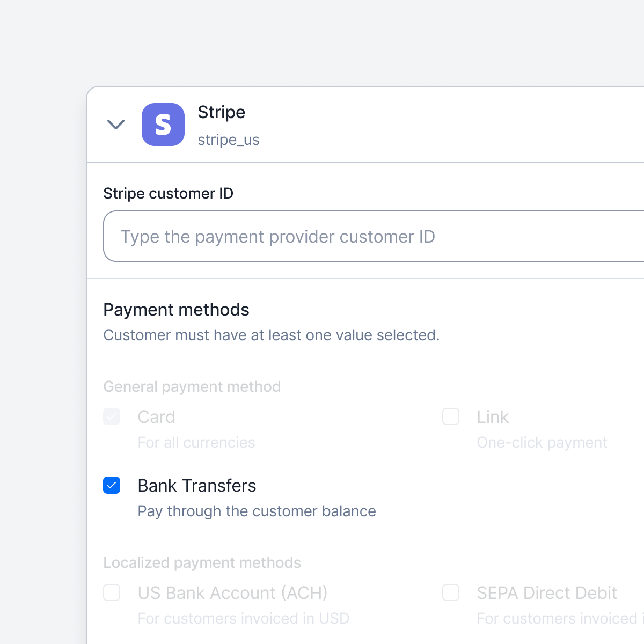Enable the US Bank Account (ACH) checkbox
The height and width of the screenshot is (644, 644).
pyautogui.click(x=112, y=592)
